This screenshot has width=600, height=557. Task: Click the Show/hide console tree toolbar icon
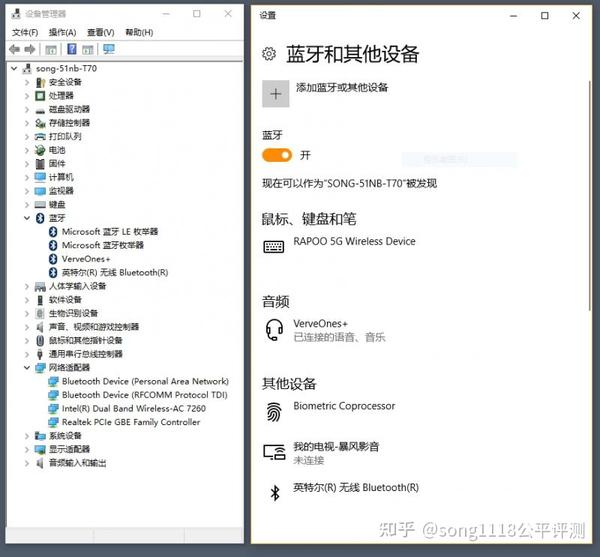pos(51,49)
